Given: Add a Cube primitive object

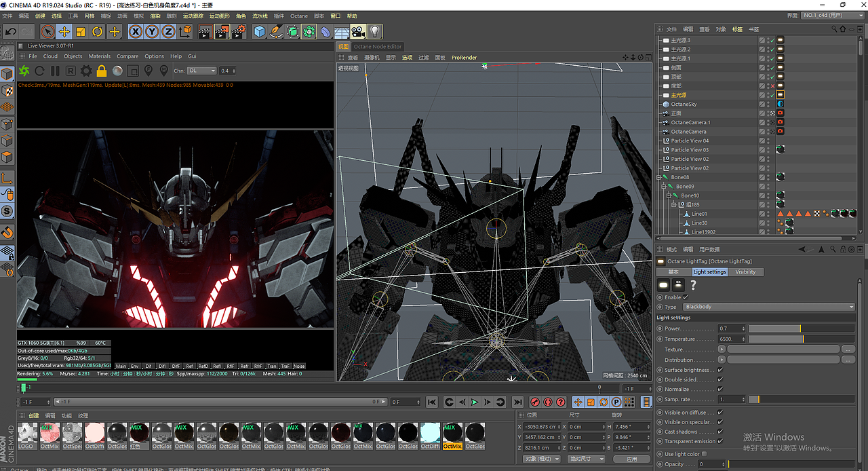Looking at the screenshot, I should coord(260,31).
